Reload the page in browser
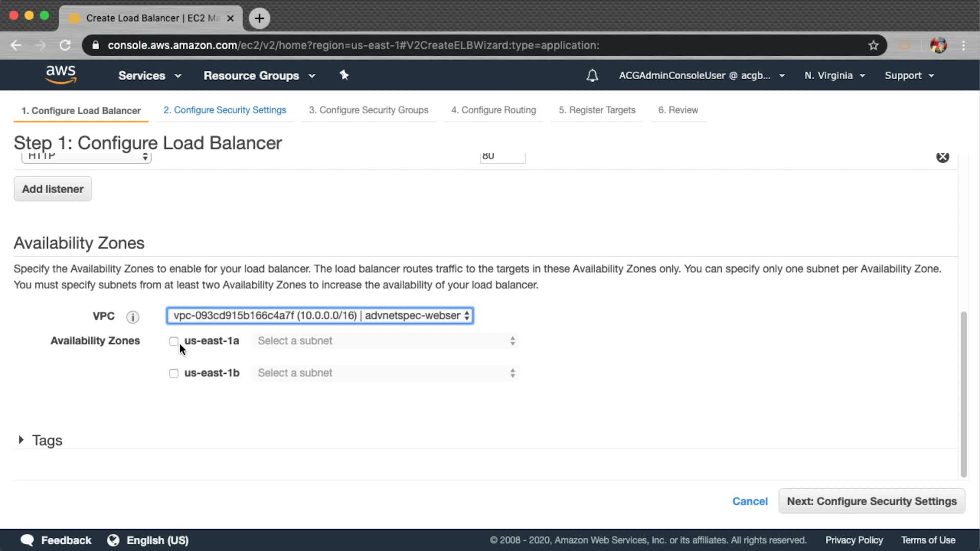Screen dimensions: 980x551 pos(65,45)
